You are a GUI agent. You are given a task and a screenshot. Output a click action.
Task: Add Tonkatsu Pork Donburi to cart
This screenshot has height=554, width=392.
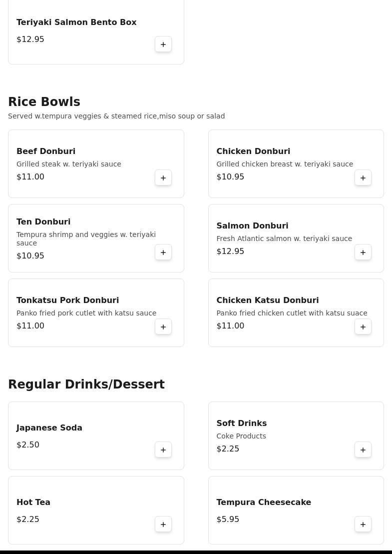163,327
